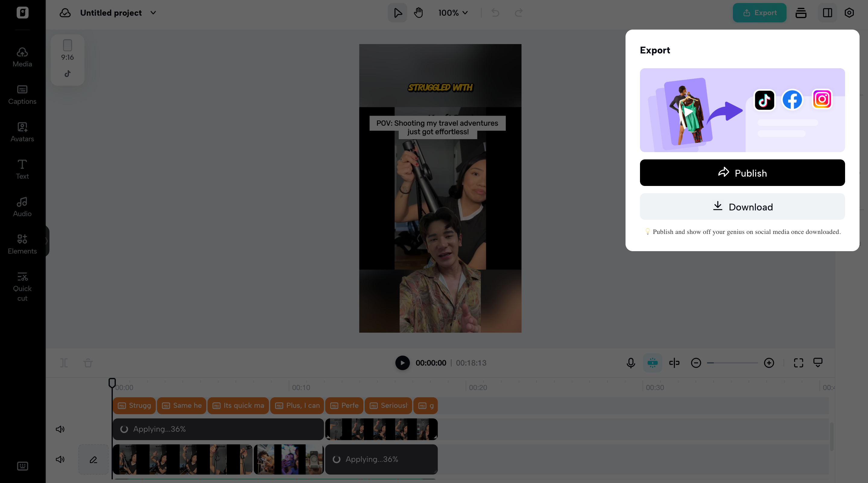Click the delete (trash) icon above the timeline
The height and width of the screenshot is (483, 868).
88,363
